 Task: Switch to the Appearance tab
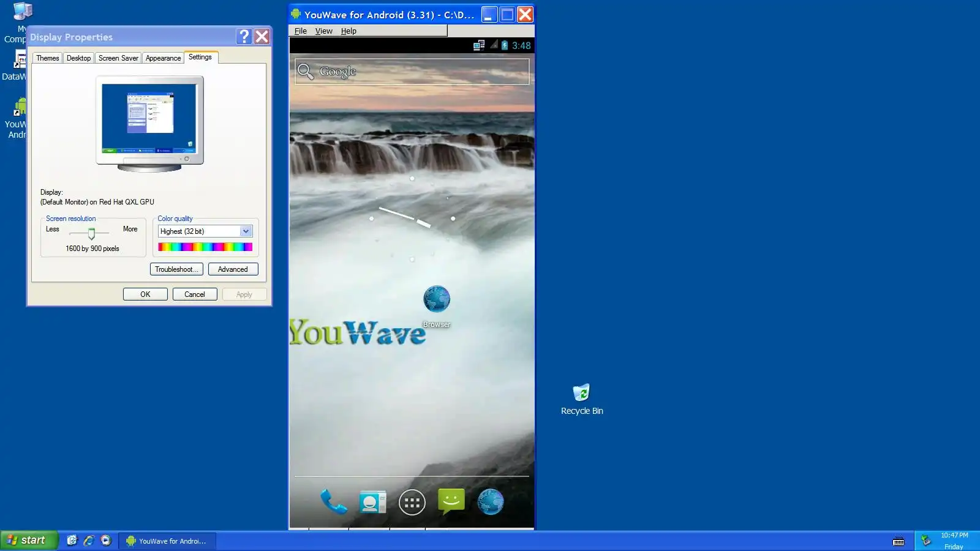(163, 58)
